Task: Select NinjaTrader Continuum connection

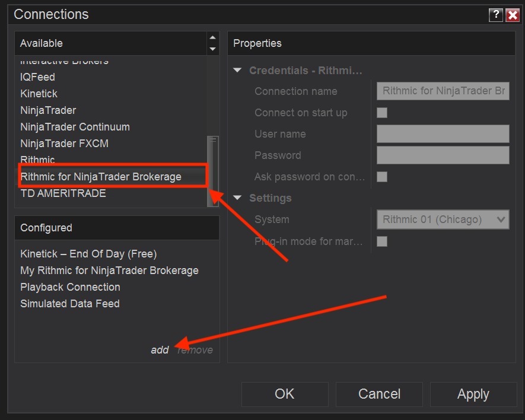Action: (x=75, y=127)
